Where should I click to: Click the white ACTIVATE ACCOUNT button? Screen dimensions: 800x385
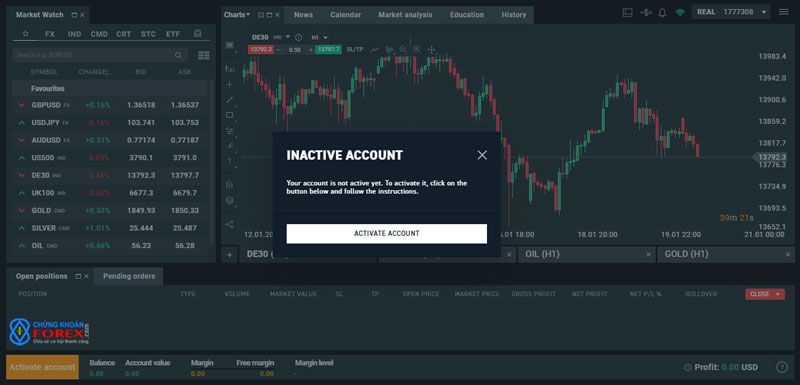387,234
